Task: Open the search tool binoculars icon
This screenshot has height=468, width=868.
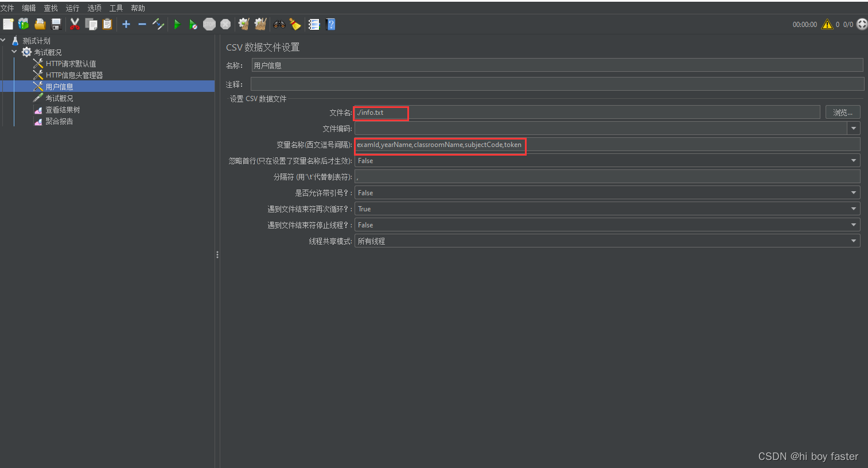Action: [x=279, y=24]
